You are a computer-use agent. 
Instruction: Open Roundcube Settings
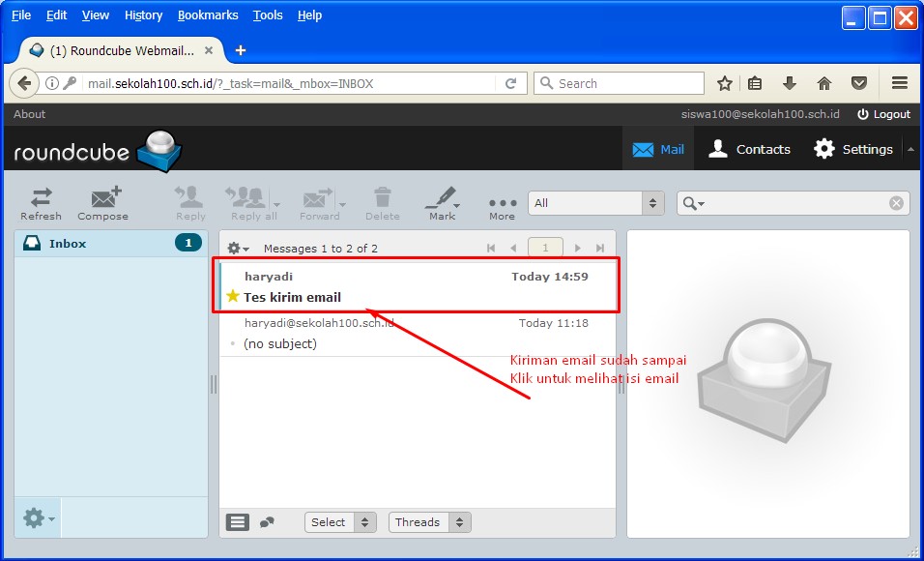(x=853, y=149)
